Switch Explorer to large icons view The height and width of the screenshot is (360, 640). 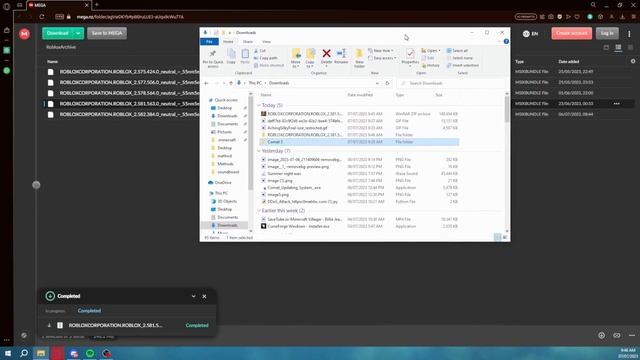pos(505,238)
